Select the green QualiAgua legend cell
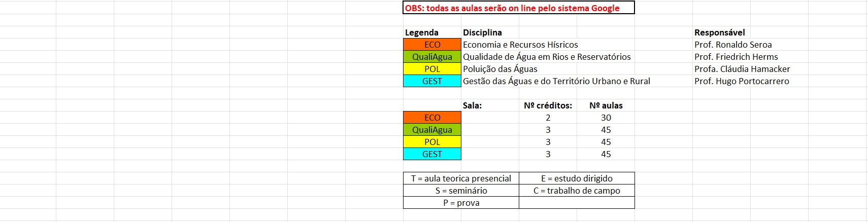Image resolution: width=868 pixels, height=222 pixels. click(x=432, y=57)
